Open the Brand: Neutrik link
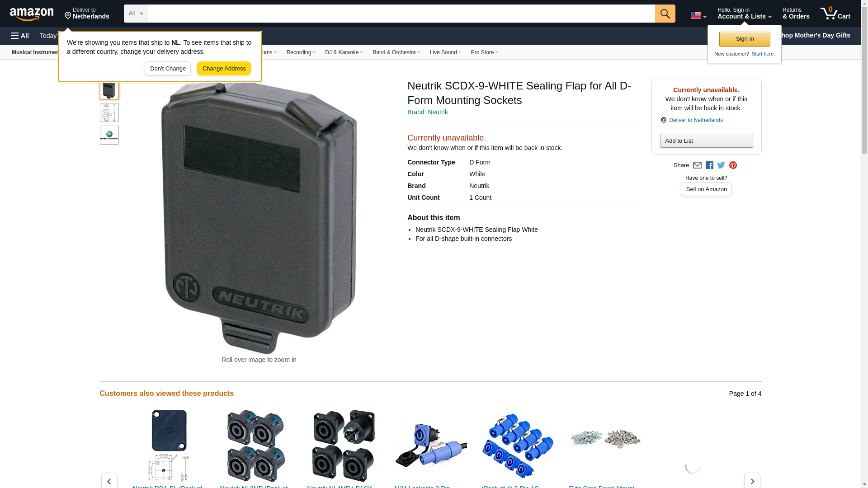The height and width of the screenshot is (488, 868). (x=427, y=112)
